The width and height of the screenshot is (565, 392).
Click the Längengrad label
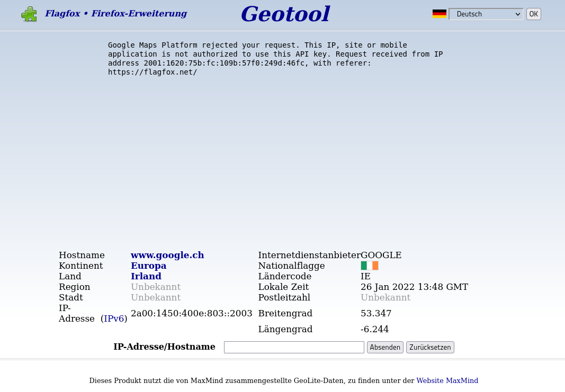[285, 329]
